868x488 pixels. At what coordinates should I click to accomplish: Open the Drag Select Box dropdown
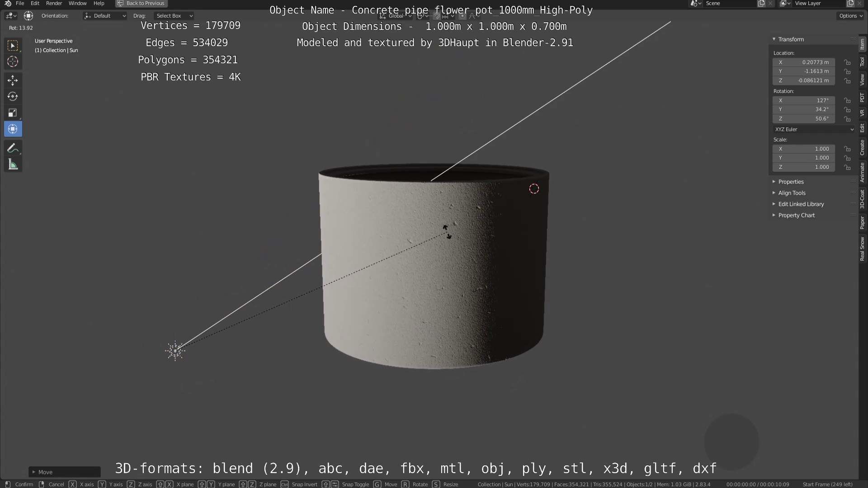[x=174, y=16]
